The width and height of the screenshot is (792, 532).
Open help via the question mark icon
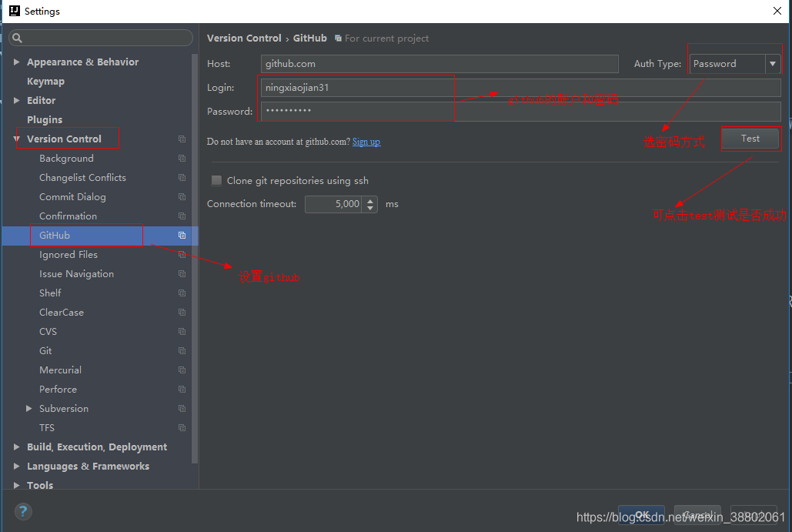click(23, 511)
